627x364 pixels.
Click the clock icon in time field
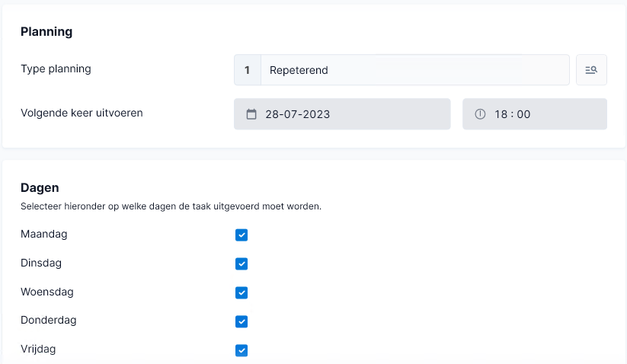(480, 114)
